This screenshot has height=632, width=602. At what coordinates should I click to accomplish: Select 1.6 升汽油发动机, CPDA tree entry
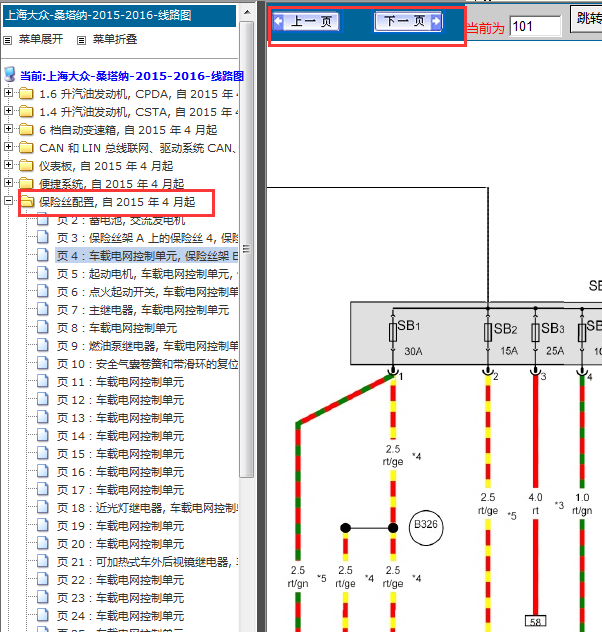pyautogui.click(x=139, y=94)
